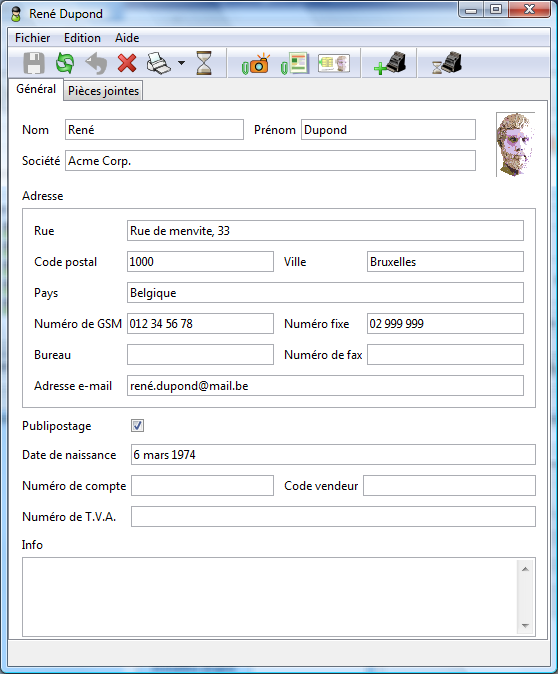The image size is (558, 674).
Task: Click the Société field with Acme Corp.
Action: coord(270,161)
